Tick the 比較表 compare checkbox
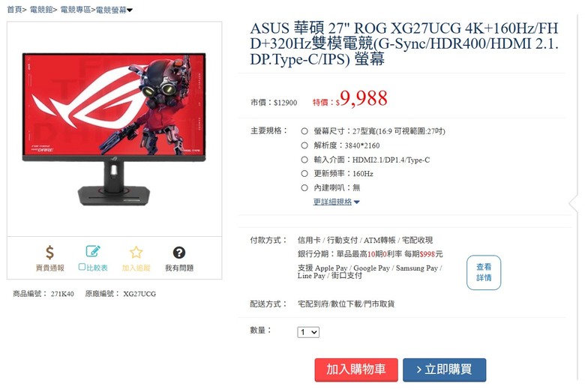 click(82, 267)
